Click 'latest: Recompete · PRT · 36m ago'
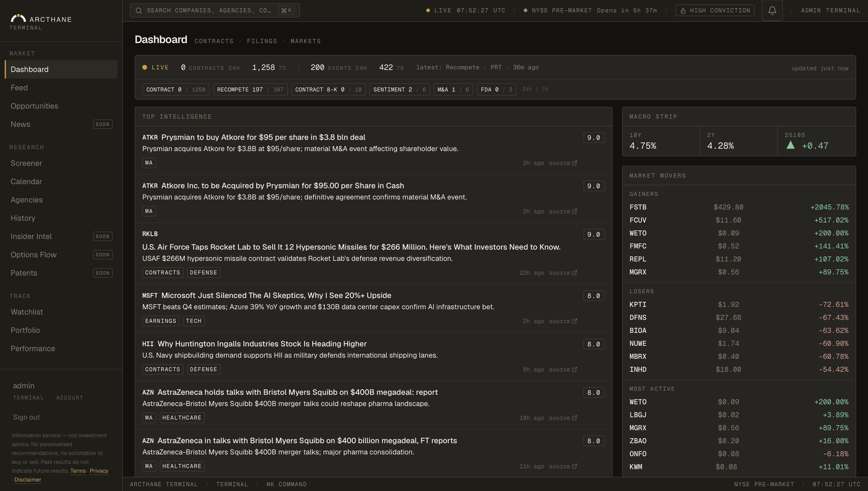Image resolution: width=868 pixels, height=491 pixels. pos(477,68)
